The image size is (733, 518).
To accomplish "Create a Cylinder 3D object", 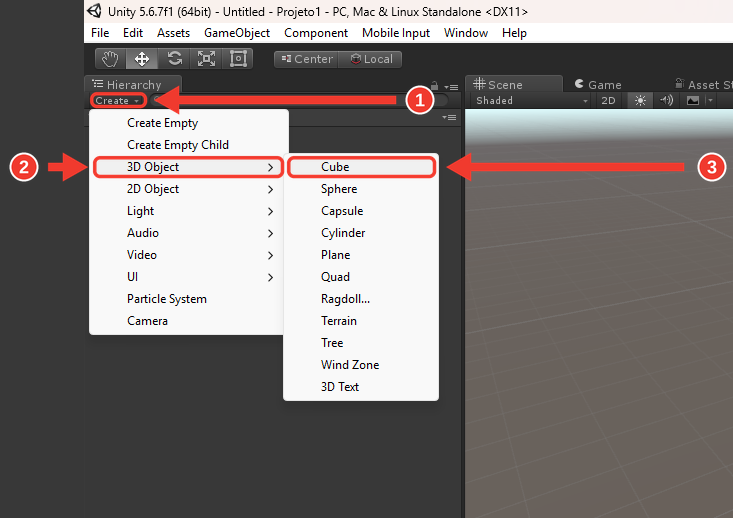I will (361, 233).
